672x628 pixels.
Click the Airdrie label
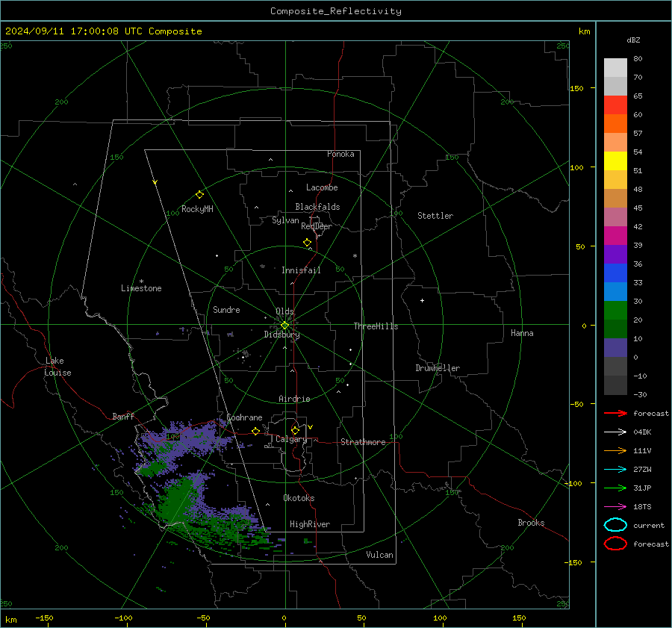294,399
